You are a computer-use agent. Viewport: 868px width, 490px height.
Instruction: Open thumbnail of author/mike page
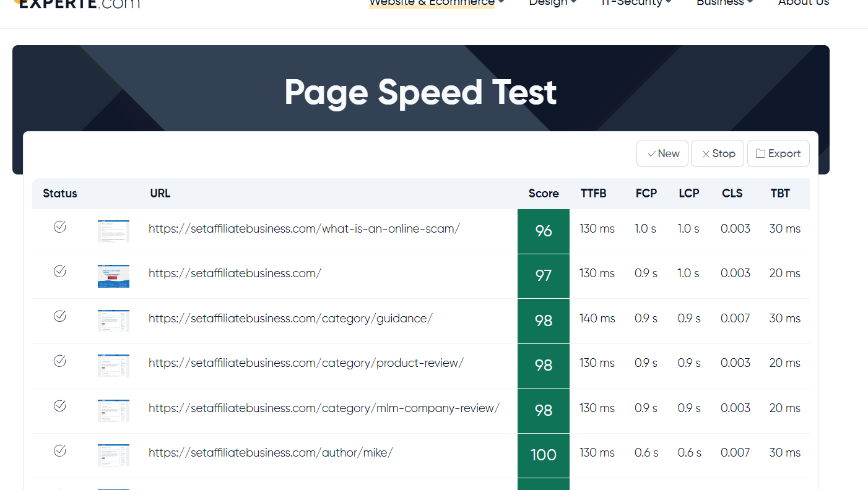click(x=113, y=455)
